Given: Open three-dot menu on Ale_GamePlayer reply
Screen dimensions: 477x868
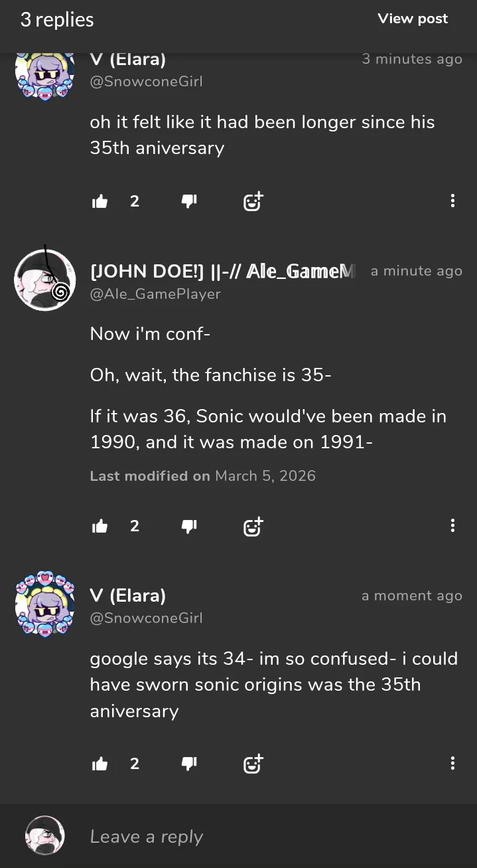Looking at the screenshot, I should tap(452, 525).
